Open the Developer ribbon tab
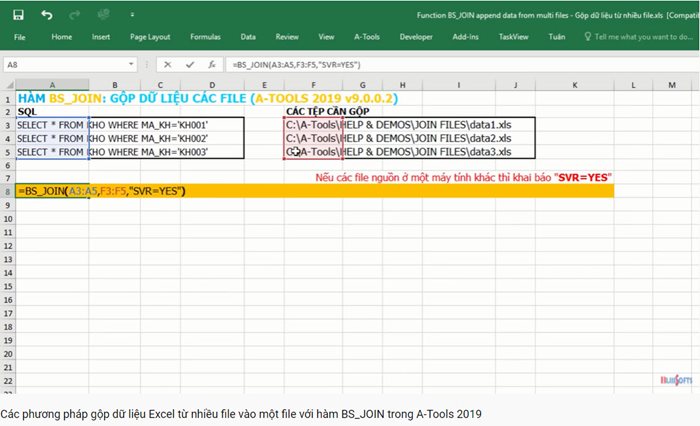700x426 pixels. pyautogui.click(x=416, y=37)
